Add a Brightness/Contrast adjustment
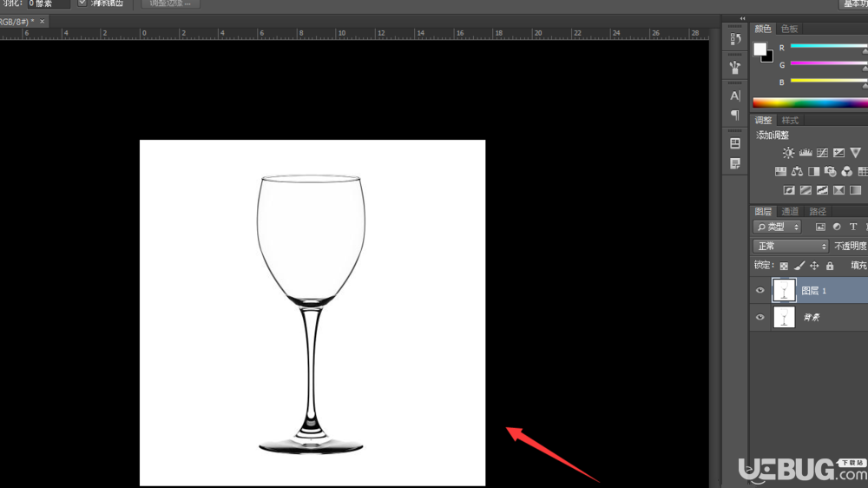The height and width of the screenshot is (488, 868). (x=788, y=152)
